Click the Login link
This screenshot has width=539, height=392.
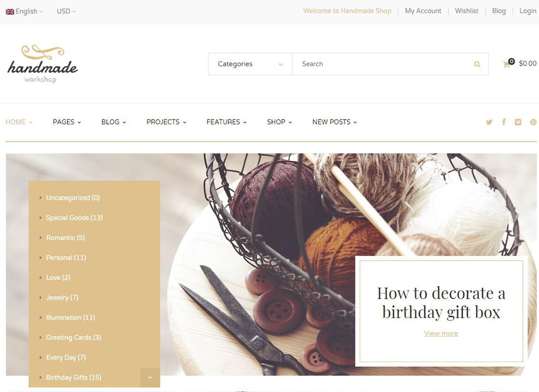pyautogui.click(x=528, y=11)
